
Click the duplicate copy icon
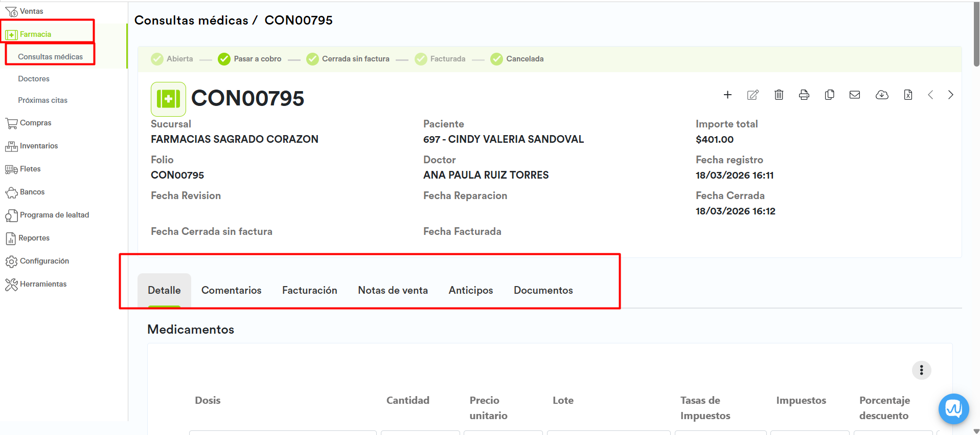830,95
